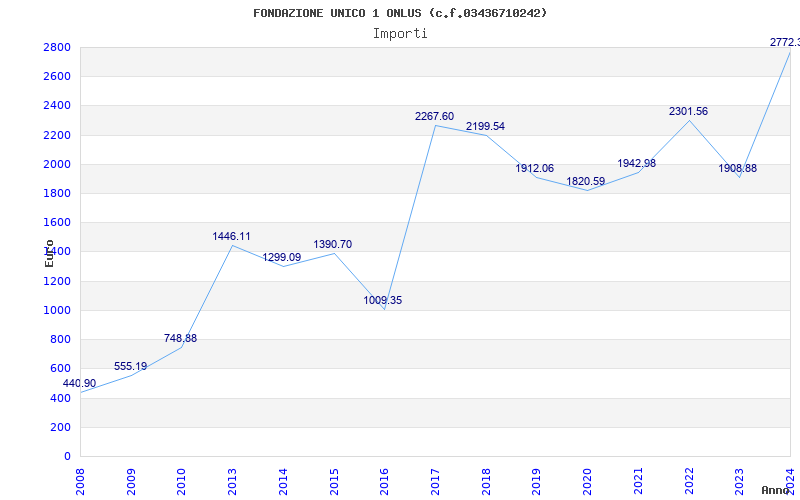Screen dimensions: 800x500
Task: Click the 1200 y-axis tick label
Action: pyautogui.click(x=57, y=282)
